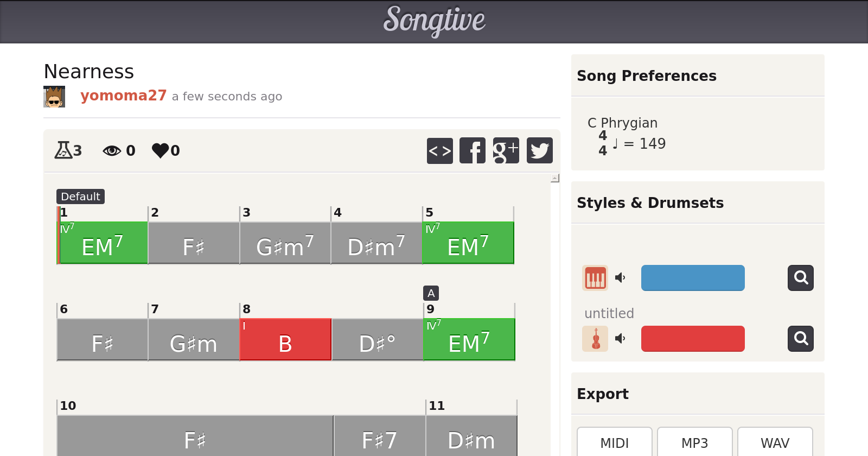The image size is (868, 456).
Task: Export the song as MIDI
Action: click(614, 443)
